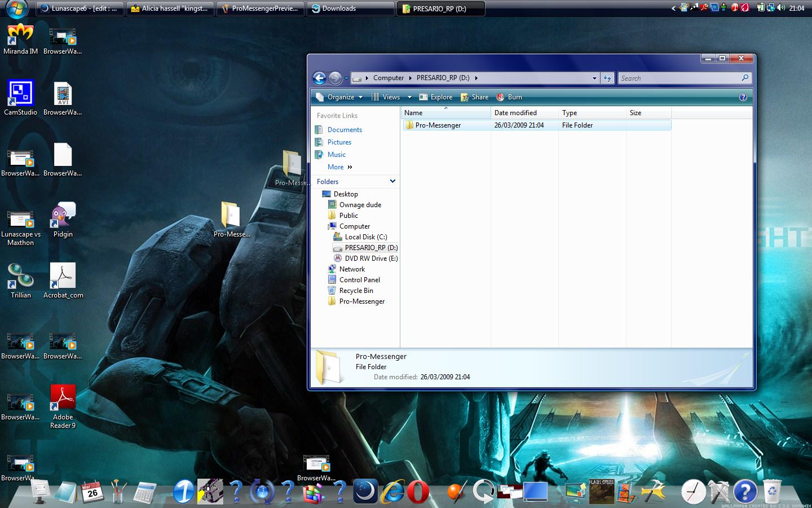Open the Miranda IM desktop shortcut
The height and width of the screenshot is (508, 812).
[x=20, y=38]
